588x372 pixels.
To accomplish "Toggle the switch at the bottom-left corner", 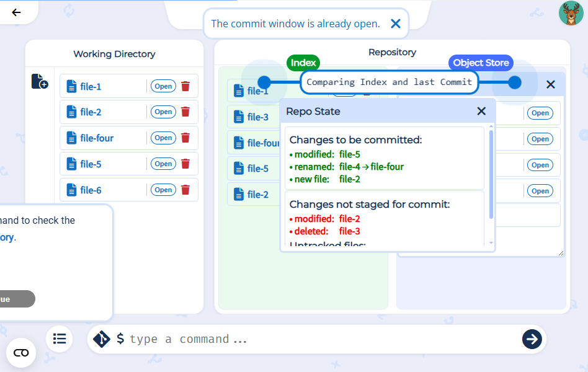I will click(21, 353).
